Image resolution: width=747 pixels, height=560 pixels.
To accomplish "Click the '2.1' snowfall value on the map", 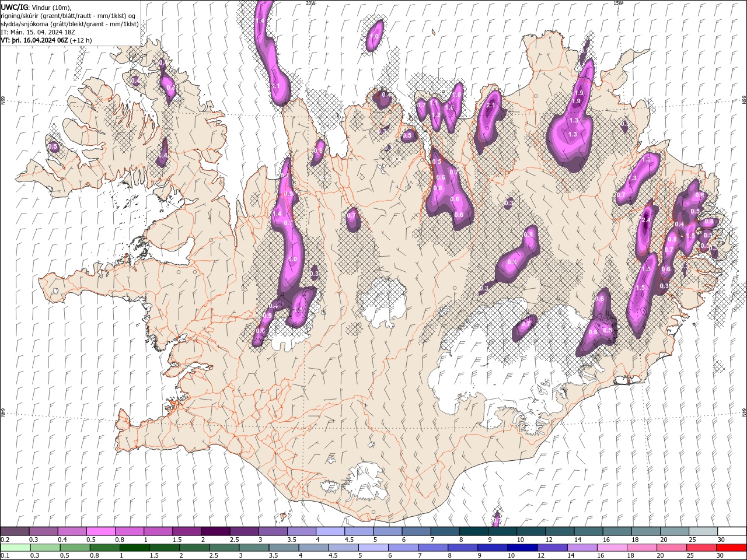I will pos(490,106).
